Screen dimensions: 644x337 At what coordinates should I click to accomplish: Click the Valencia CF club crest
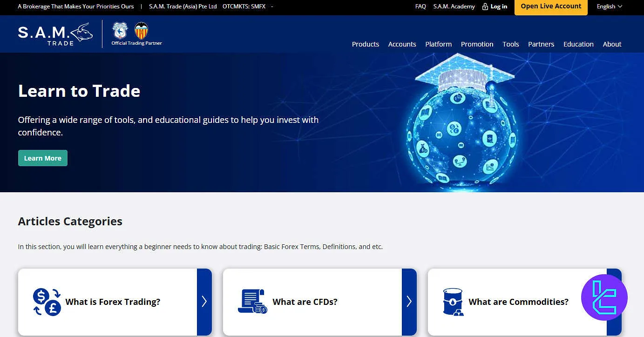pos(141,31)
